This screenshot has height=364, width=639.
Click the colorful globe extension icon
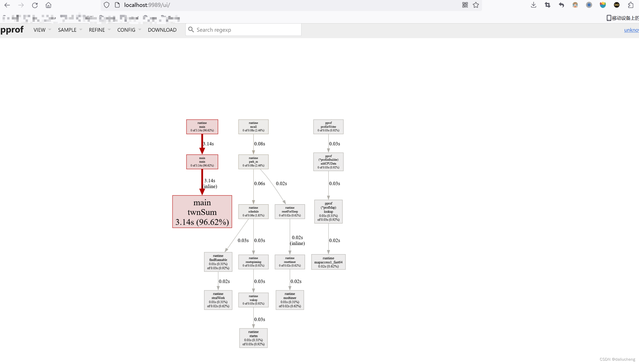click(x=603, y=5)
